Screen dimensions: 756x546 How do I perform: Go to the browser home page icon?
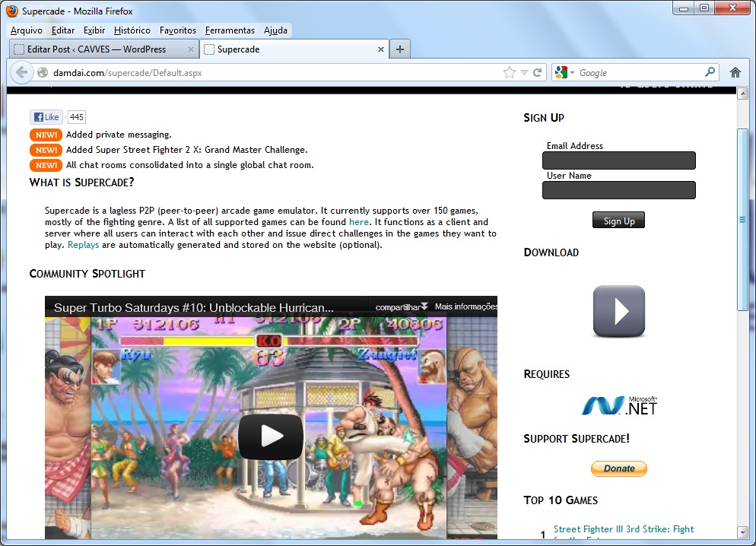point(735,73)
